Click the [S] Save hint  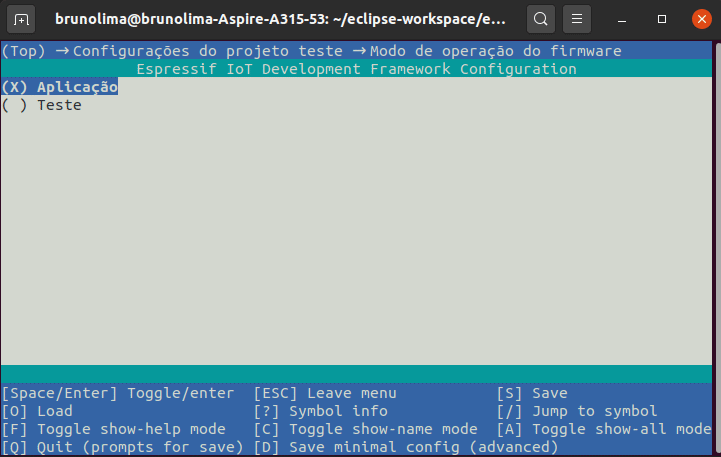click(x=532, y=393)
